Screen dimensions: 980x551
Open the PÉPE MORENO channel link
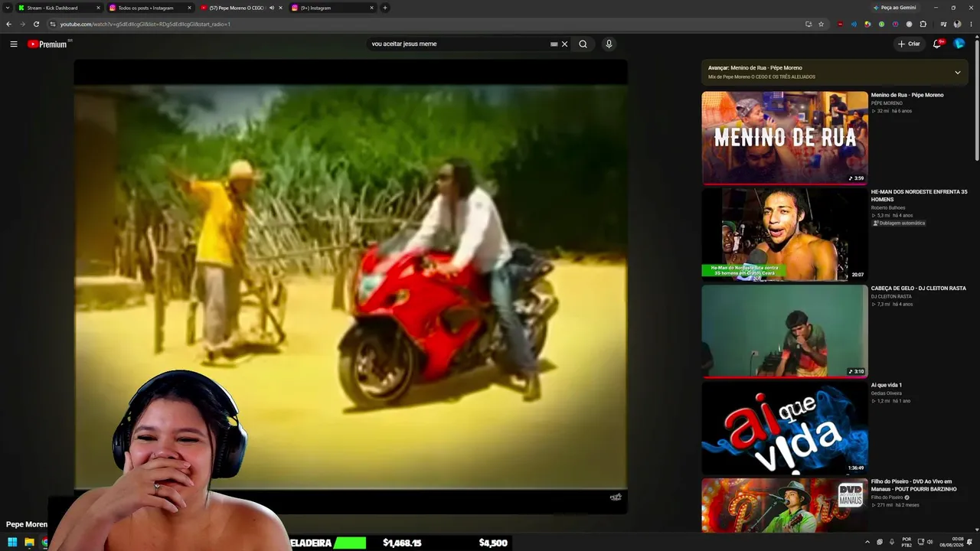[887, 103]
